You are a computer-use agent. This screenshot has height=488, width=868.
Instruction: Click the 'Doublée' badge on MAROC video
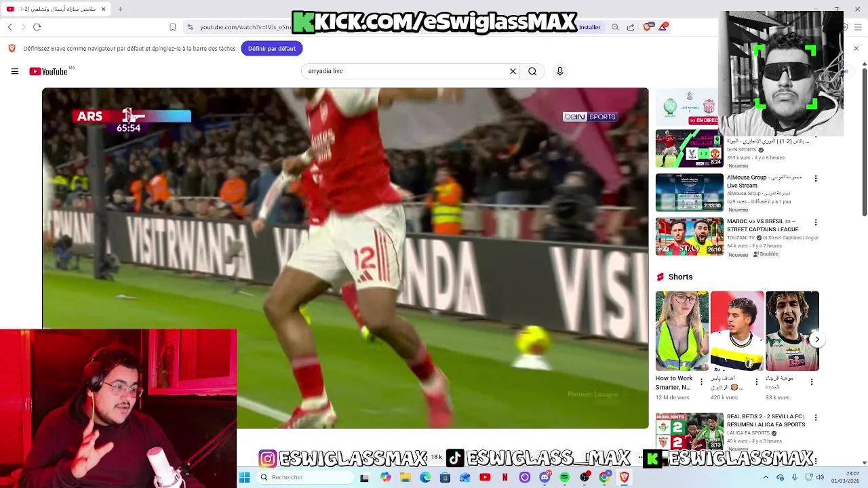(766, 254)
